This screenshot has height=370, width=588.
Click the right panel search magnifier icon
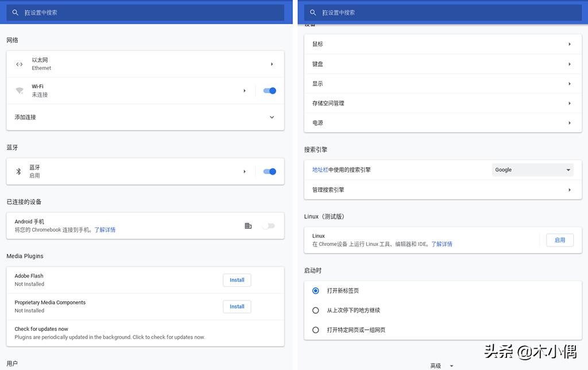coord(312,12)
